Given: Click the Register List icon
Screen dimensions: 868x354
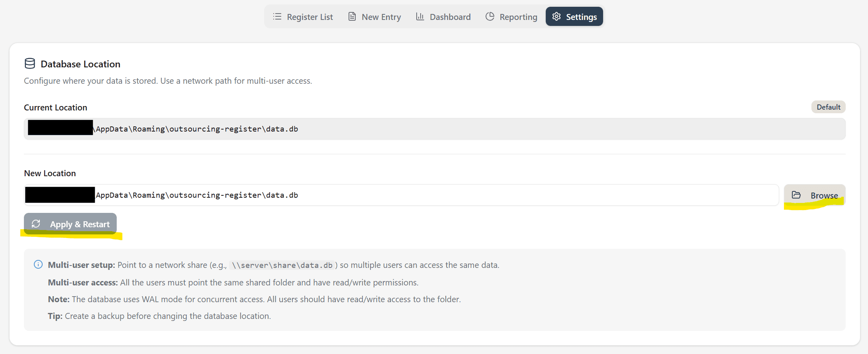Looking at the screenshot, I should coord(277,17).
